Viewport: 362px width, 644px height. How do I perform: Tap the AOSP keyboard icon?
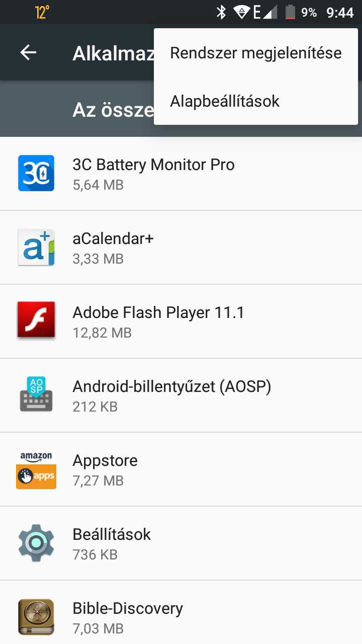(x=36, y=395)
